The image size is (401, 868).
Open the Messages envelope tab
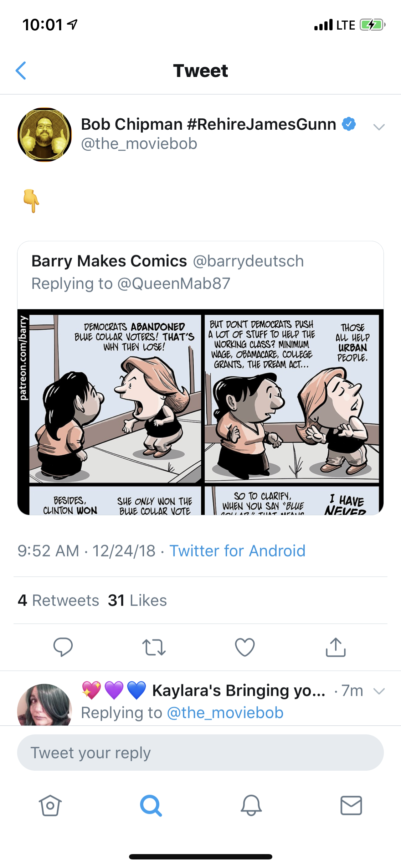coord(351,805)
